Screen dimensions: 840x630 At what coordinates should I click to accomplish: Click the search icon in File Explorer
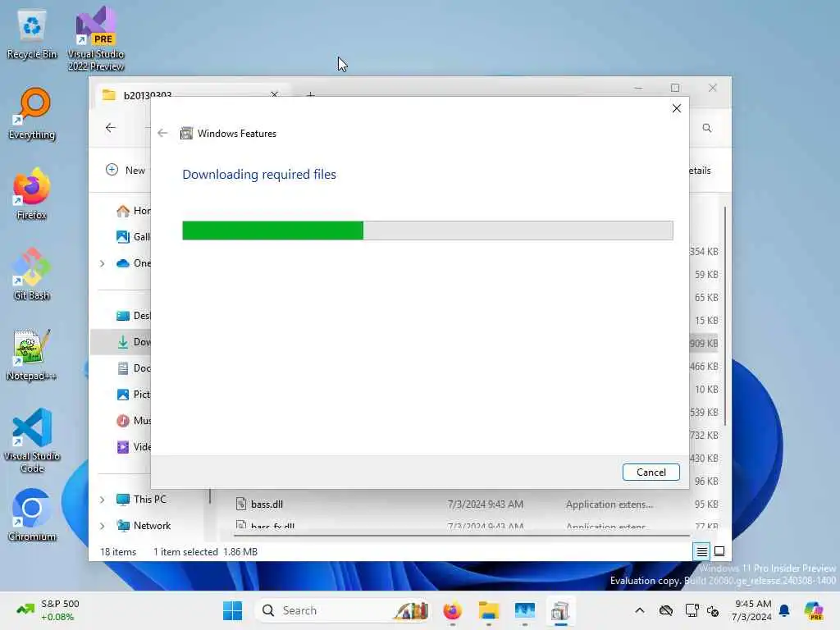pyautogui.click(x=707, y=128)
